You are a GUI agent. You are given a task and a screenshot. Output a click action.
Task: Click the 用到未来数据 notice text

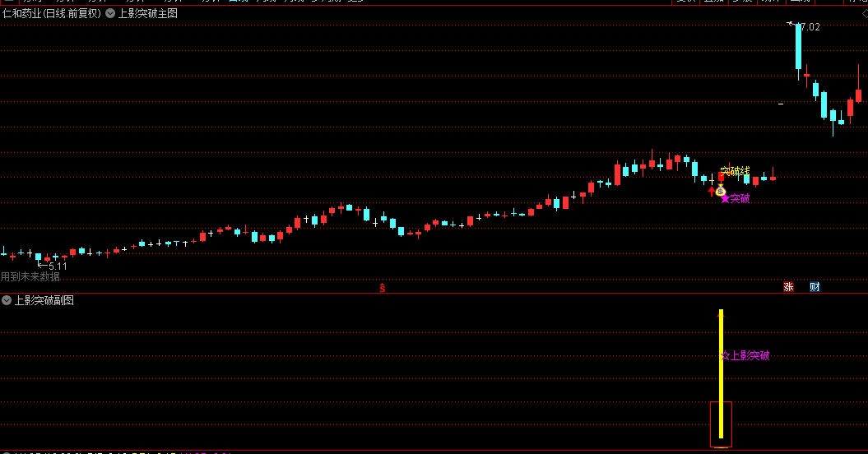(x=30, y=276)
